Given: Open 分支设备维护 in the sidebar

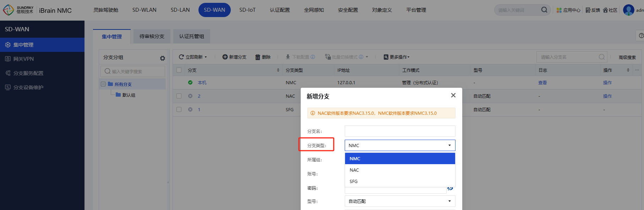Looking at the screenshot, I should point(42,87).
